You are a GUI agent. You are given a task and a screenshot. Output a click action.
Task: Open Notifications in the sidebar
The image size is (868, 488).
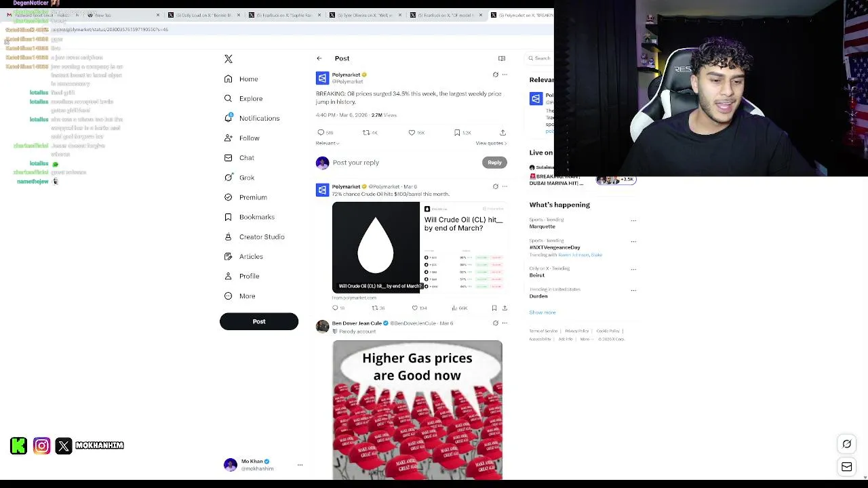click(252, 118)
